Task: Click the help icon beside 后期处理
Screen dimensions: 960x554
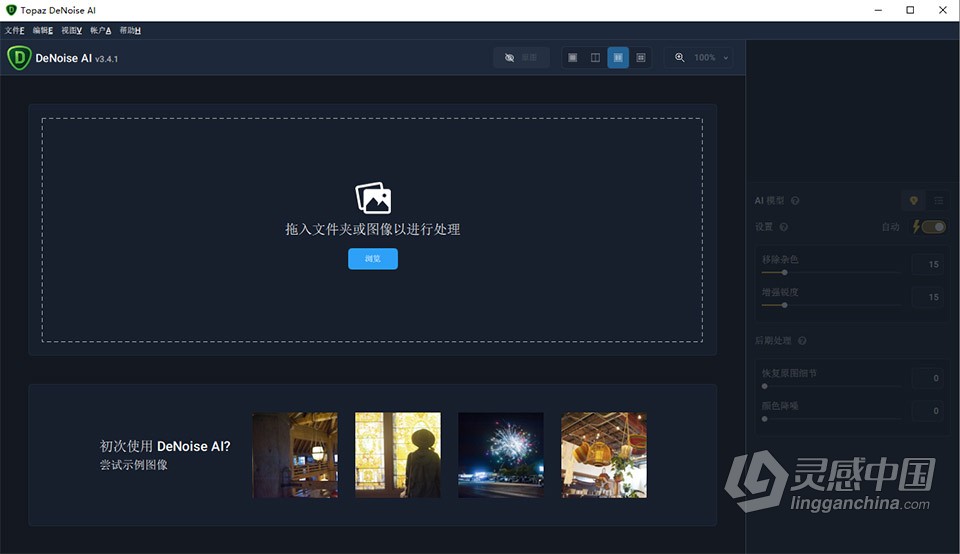Action: [x=802, y=341]
